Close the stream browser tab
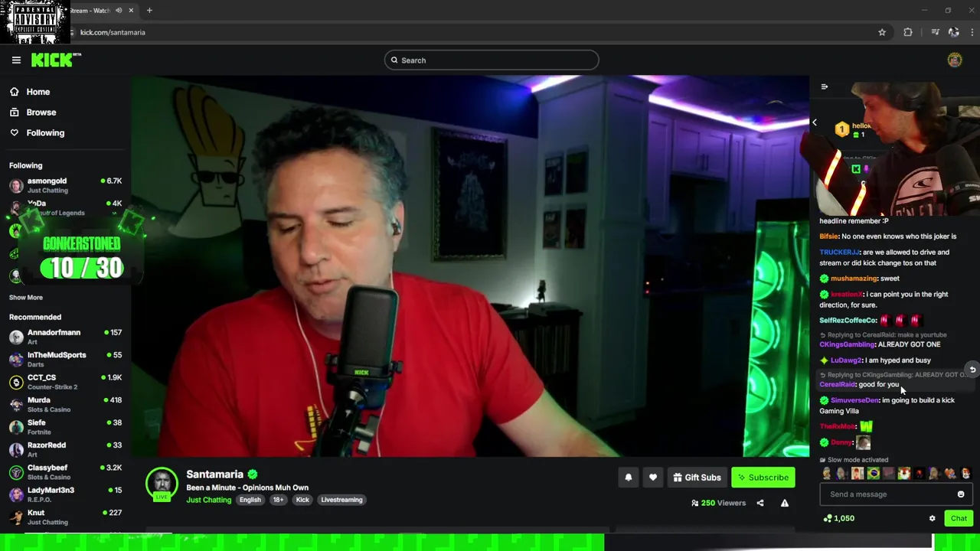 point(131,11)
